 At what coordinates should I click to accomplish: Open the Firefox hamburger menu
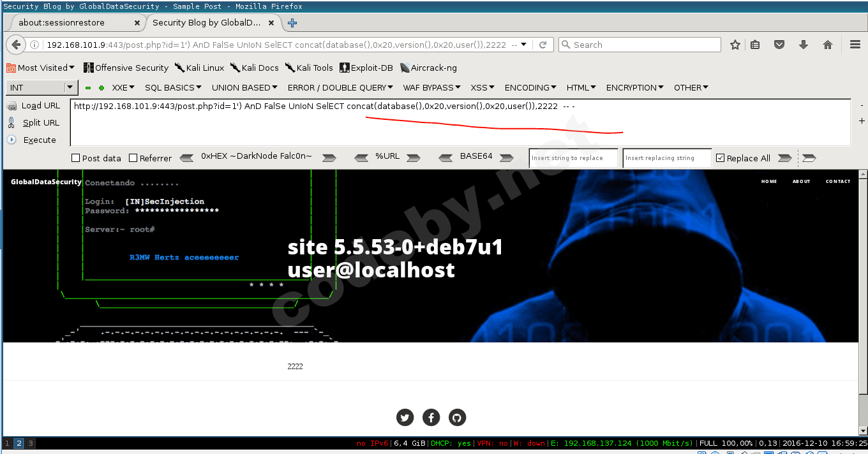point(855,45)
